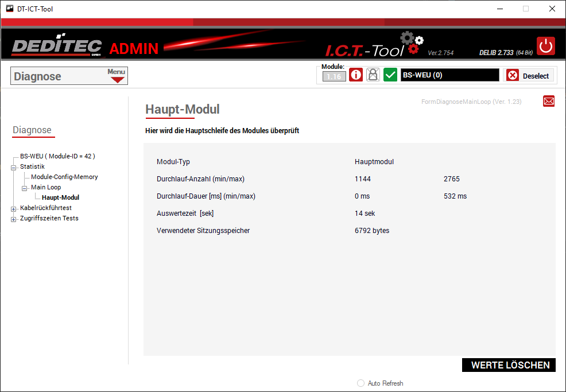
Task: Click the gray 1.16 module version badge
Action: coord(334,76)
